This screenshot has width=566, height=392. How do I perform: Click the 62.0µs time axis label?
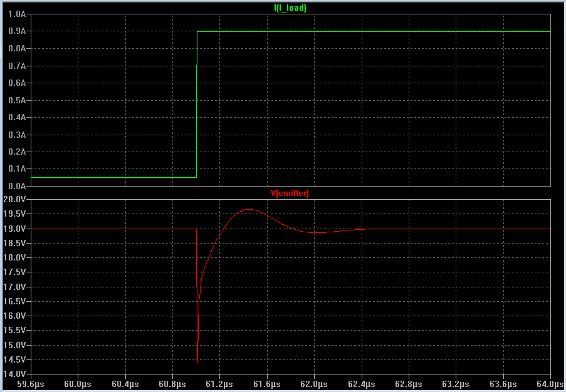314,384
